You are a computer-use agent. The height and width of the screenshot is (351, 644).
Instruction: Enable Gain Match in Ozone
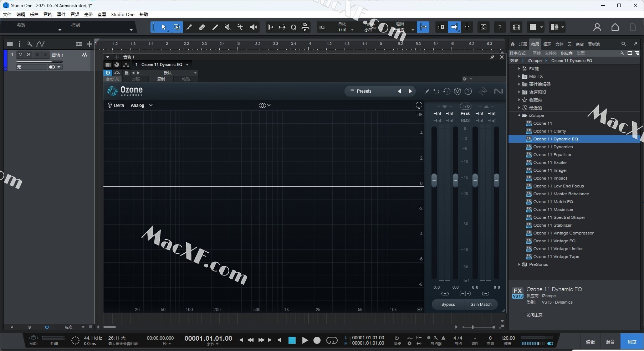(481, 304)
